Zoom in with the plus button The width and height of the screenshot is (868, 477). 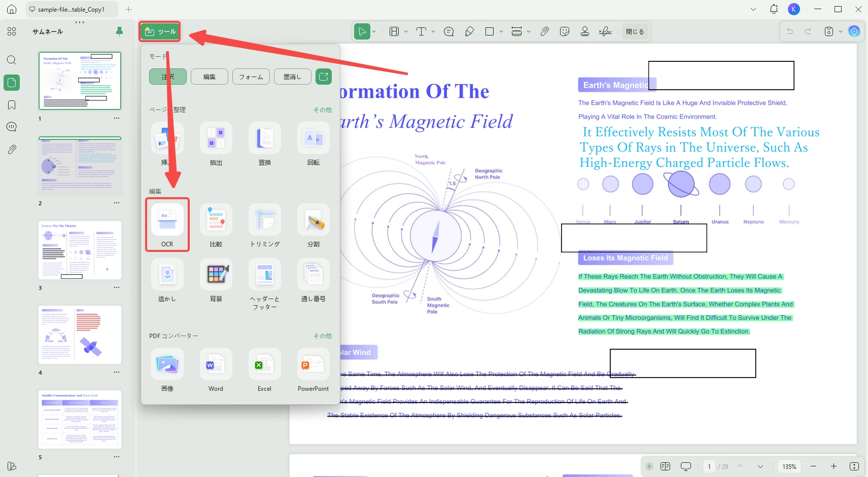[834, 466]
